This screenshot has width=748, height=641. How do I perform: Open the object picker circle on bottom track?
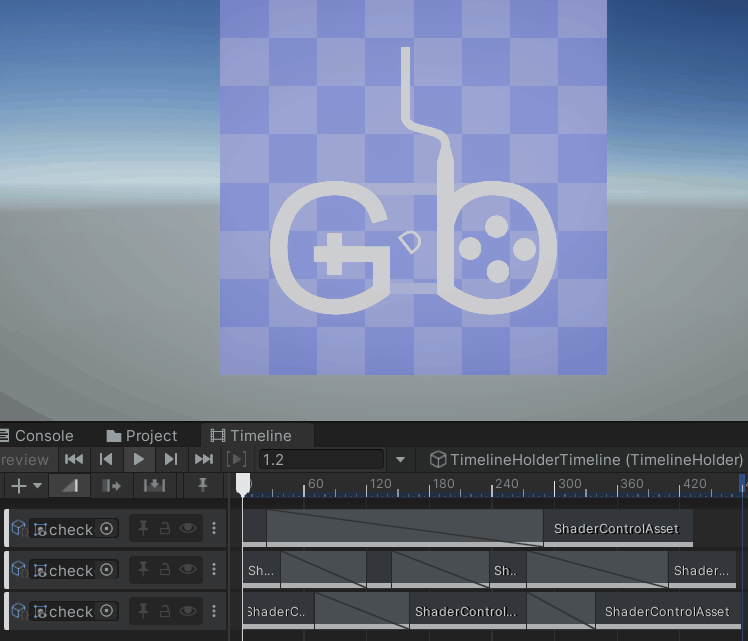tap(107, 610)
